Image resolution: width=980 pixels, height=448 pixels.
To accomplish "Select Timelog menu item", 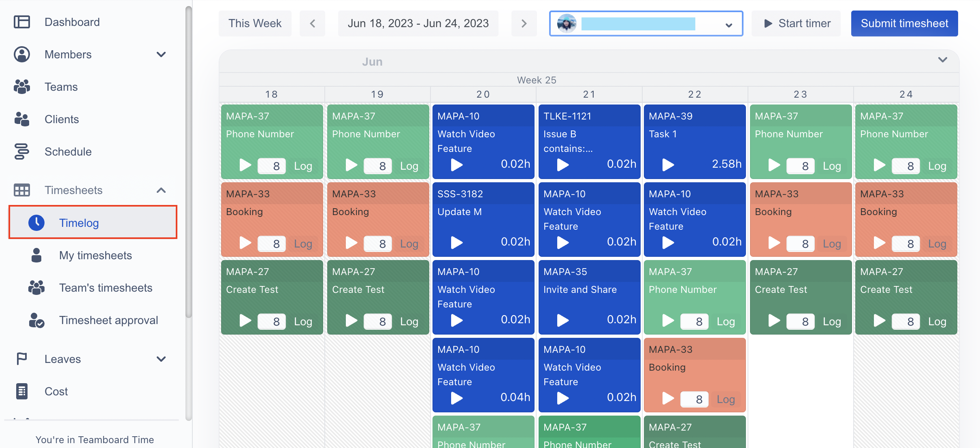I will pyautogui.click(x=93, y=222).
